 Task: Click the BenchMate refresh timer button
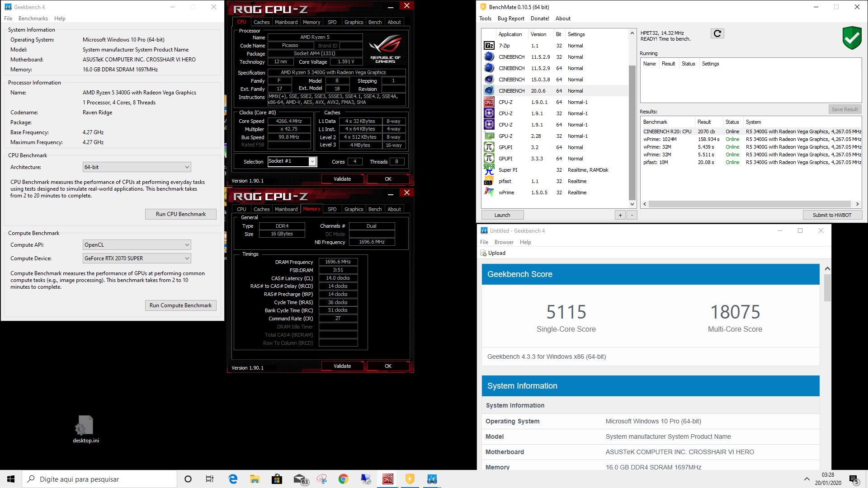pos(717,33)
